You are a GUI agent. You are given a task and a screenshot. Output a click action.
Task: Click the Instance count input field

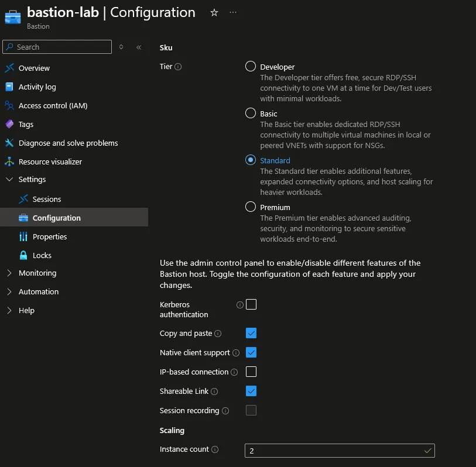pyautogui.click(x=340, y=451)
